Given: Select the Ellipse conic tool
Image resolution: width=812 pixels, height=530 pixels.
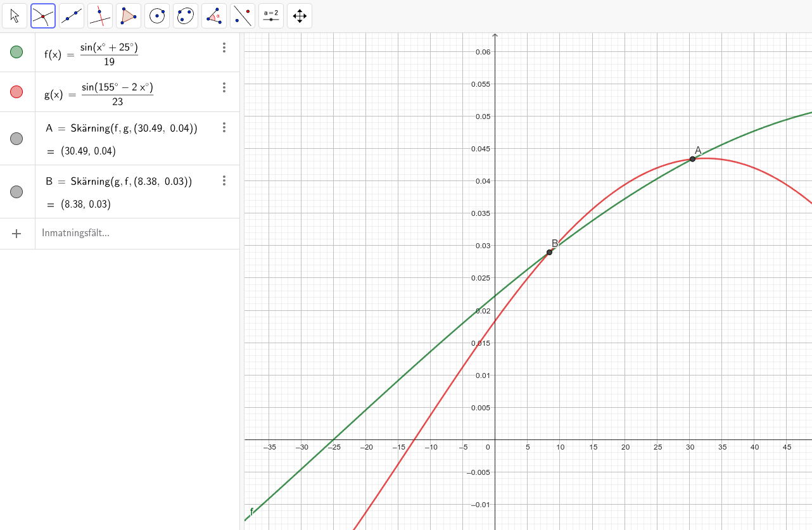Looking at the screenshot, I should pyautogui.click(x=186, y=16).
